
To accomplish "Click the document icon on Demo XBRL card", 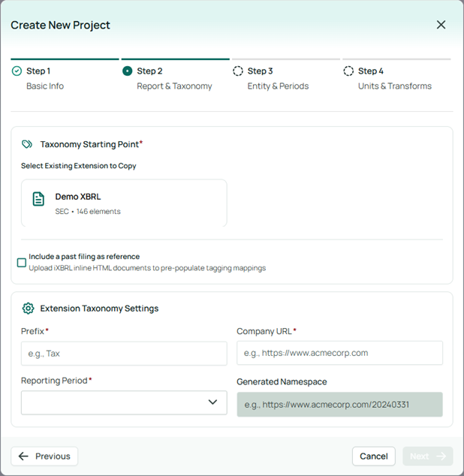I will (38, 199).
